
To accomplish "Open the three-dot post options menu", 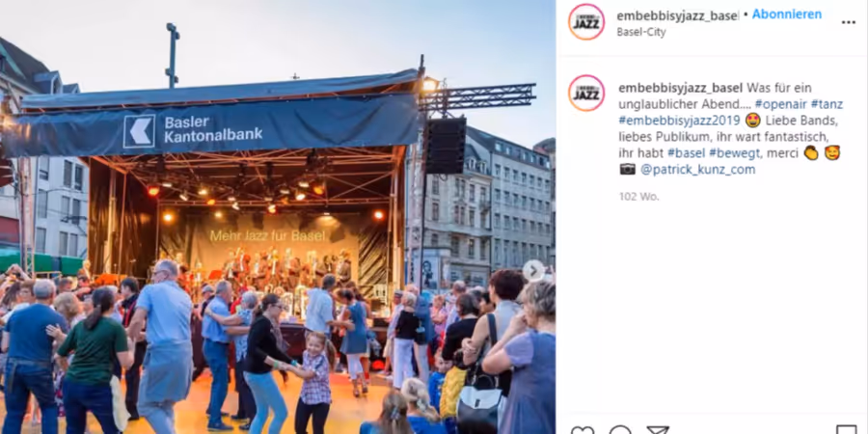I will pyautogui.click(x=848, y=23).
